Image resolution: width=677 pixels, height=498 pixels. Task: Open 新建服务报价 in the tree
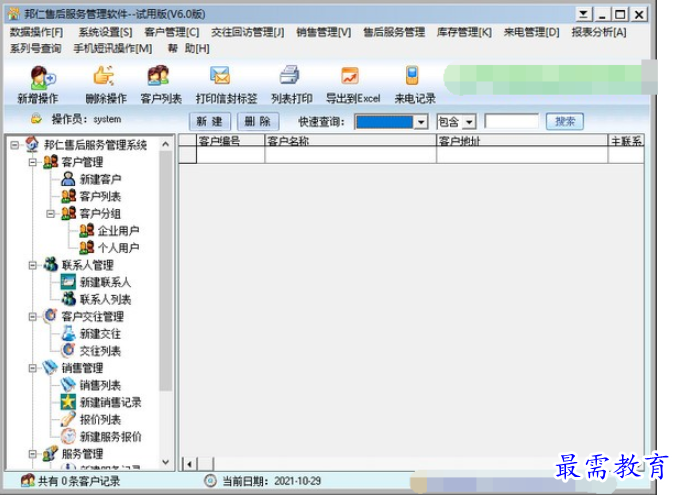pyautogui.click(x=111, y=437)
